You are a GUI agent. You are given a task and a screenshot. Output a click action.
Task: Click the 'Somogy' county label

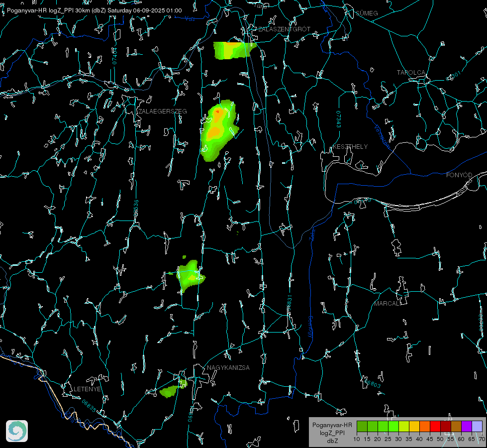pos(310,327)
